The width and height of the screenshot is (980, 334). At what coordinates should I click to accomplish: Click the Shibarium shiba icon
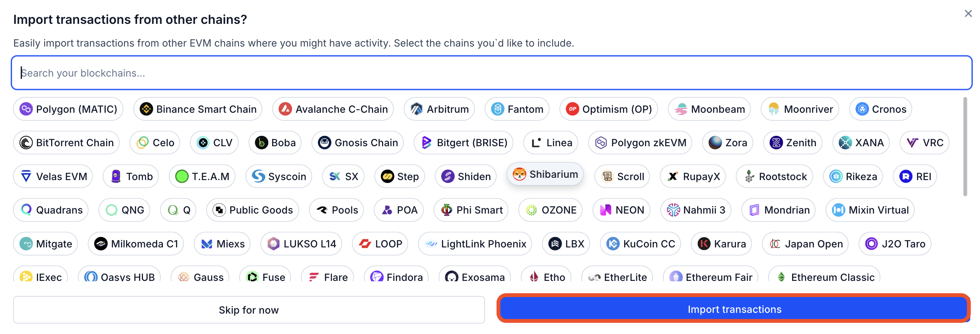coord(519,174)
